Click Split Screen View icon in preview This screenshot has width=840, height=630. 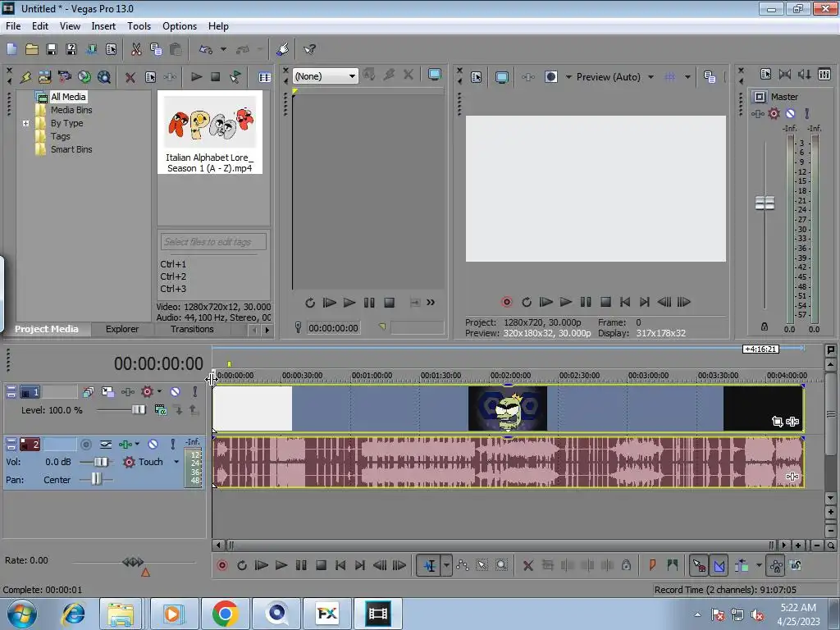[550, 77]
